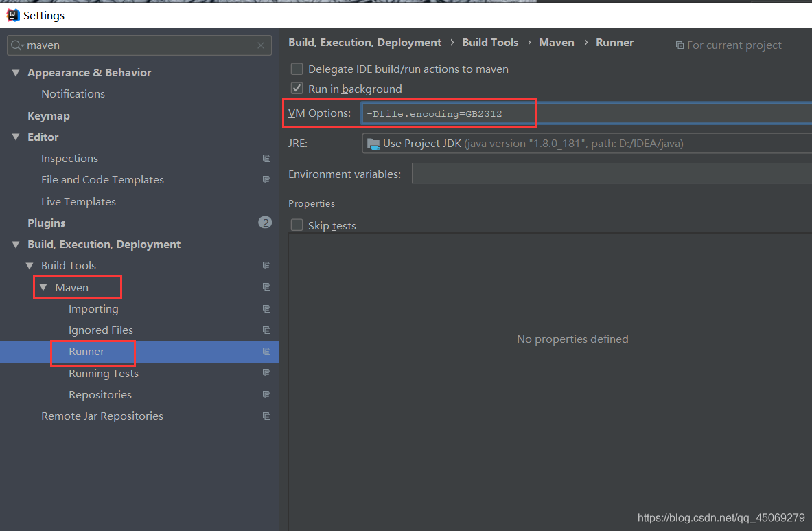
Task: Open Maven Running Tests settings
Action: tap(104, 374)
